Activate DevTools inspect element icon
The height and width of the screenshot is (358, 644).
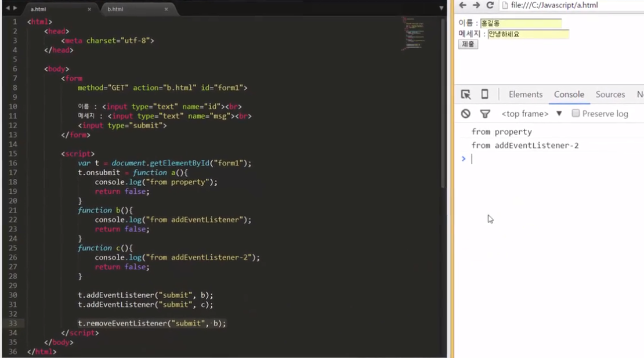coord(465,95)
